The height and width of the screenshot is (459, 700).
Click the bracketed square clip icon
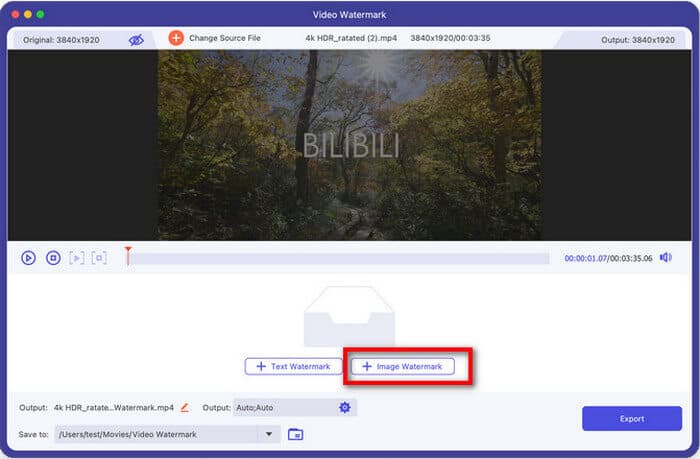(99, 258)
